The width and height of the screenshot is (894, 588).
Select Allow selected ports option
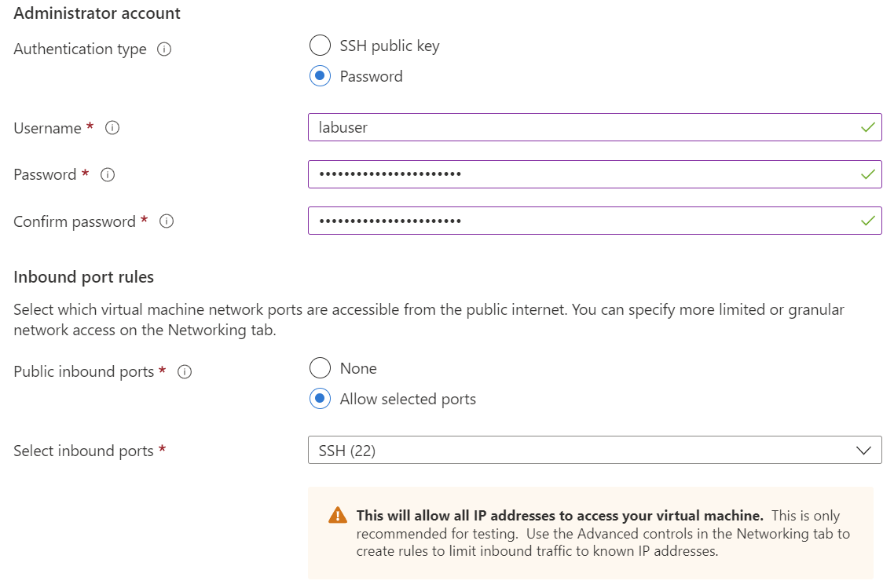point(320,399)
